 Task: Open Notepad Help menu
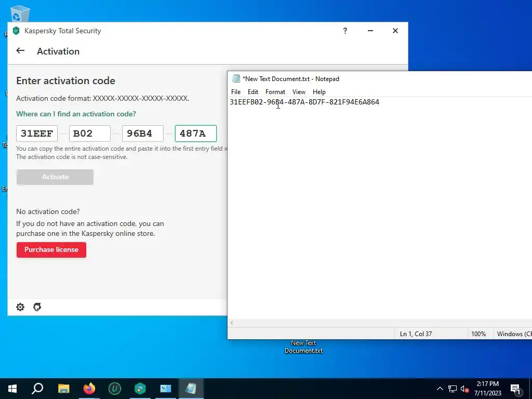tap(319, 92)
